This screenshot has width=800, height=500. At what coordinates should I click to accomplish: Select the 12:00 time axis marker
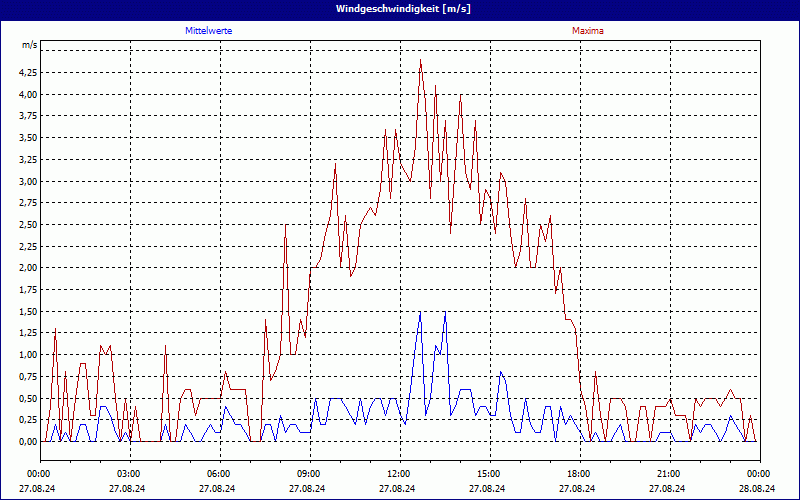pyautogui.click(x=398, y=474)
